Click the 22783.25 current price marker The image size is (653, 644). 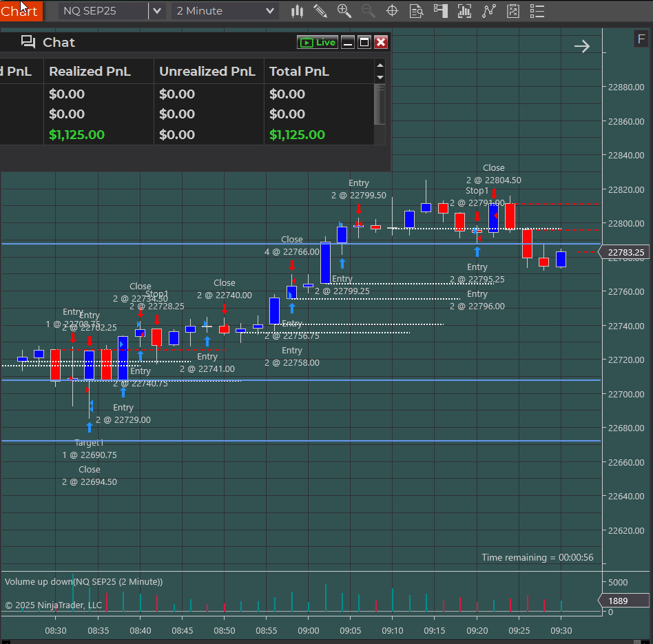click(623, 253)
